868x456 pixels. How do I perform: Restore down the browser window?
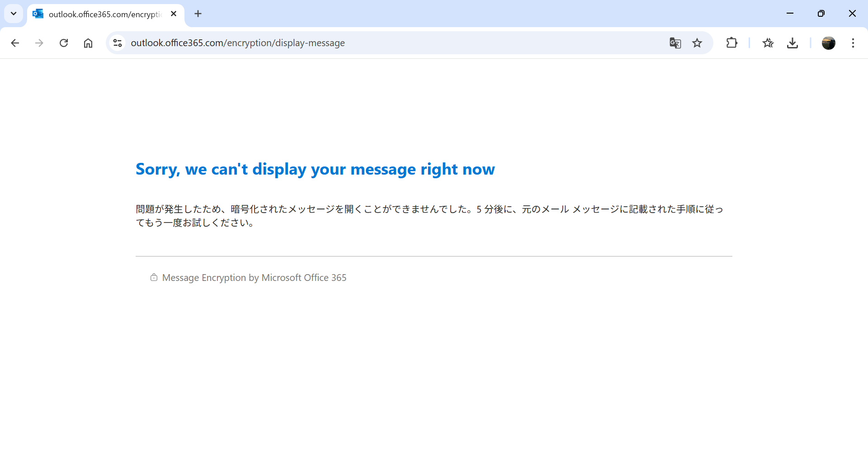[x=821, y=14]
